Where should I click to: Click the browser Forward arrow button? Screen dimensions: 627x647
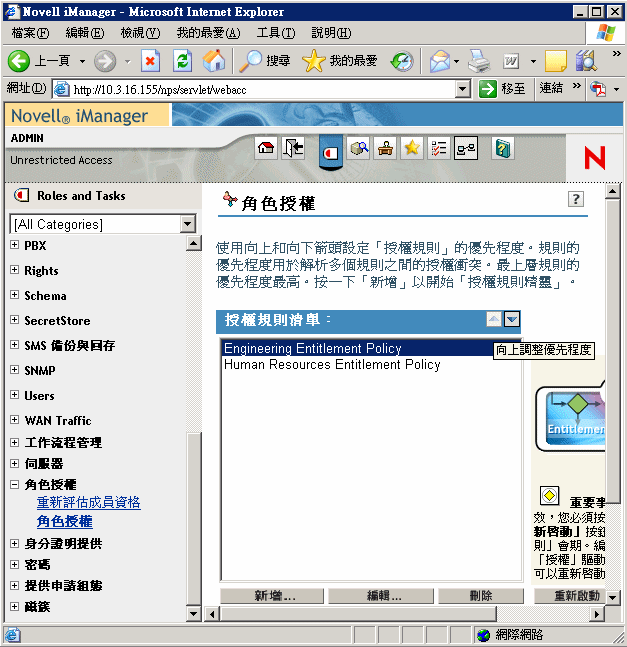tap(105, 61)
